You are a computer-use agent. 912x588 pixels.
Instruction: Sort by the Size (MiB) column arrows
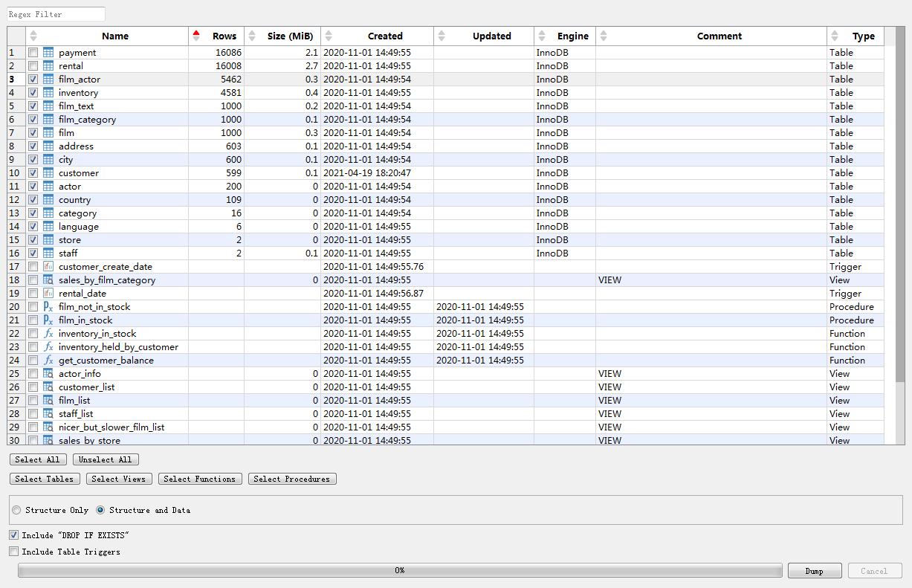pos(252,36)
